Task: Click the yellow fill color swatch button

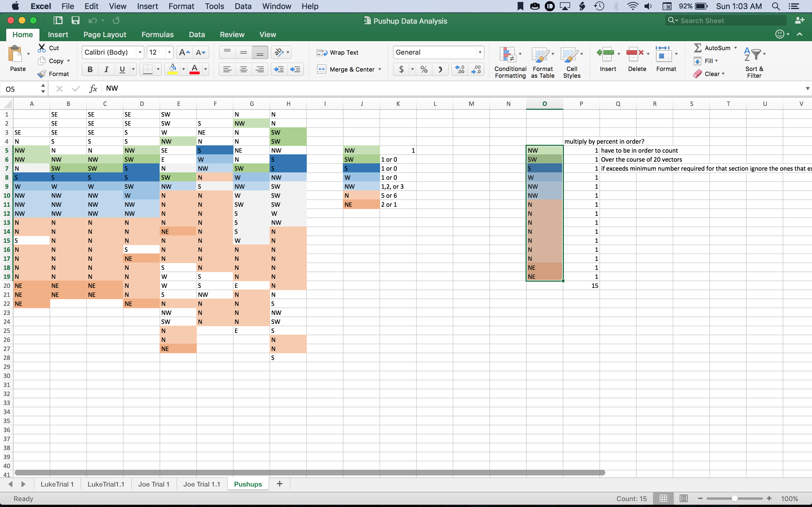Action: pyautogui.click(x=173, y=69)
